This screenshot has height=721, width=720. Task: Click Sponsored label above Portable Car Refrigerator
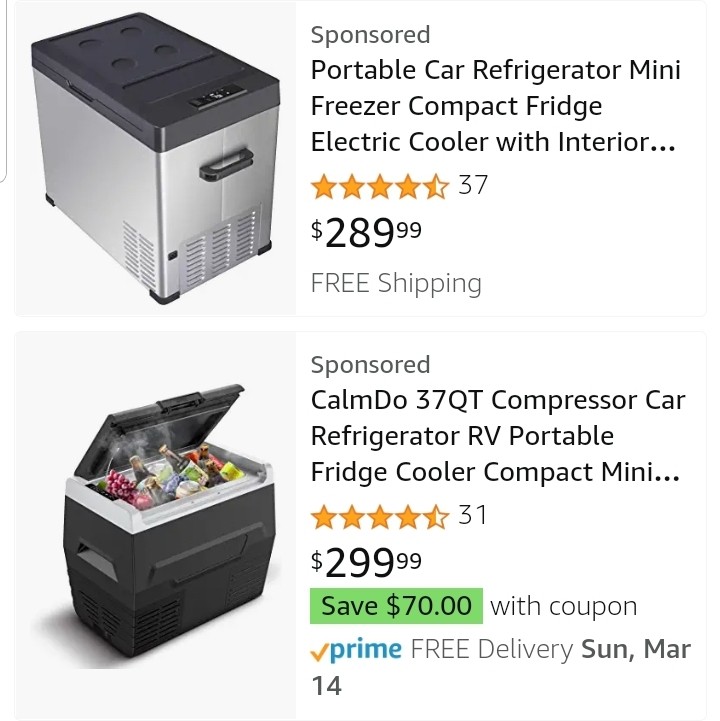tap(370, 35)
